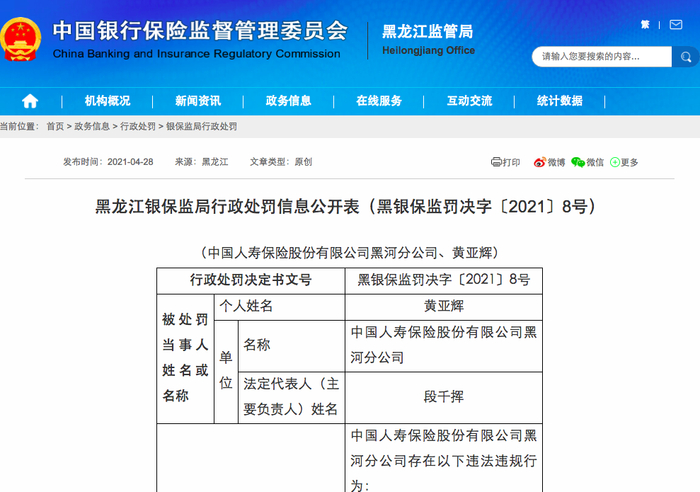This screenshot has height=492, width=700.
Task: Click cell 法定代表人（主要负责人）姓名
Action: (292, 397)
